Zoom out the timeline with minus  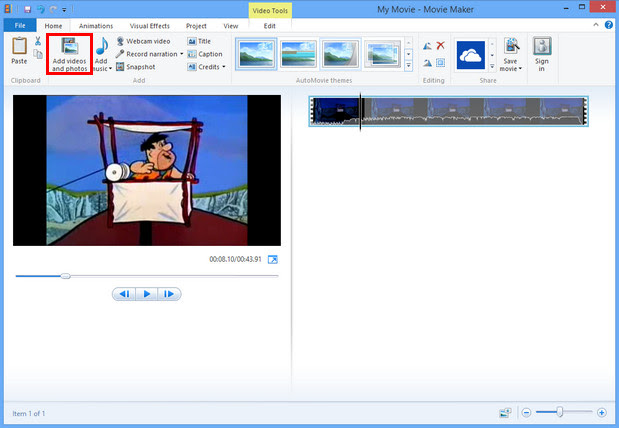526,413
